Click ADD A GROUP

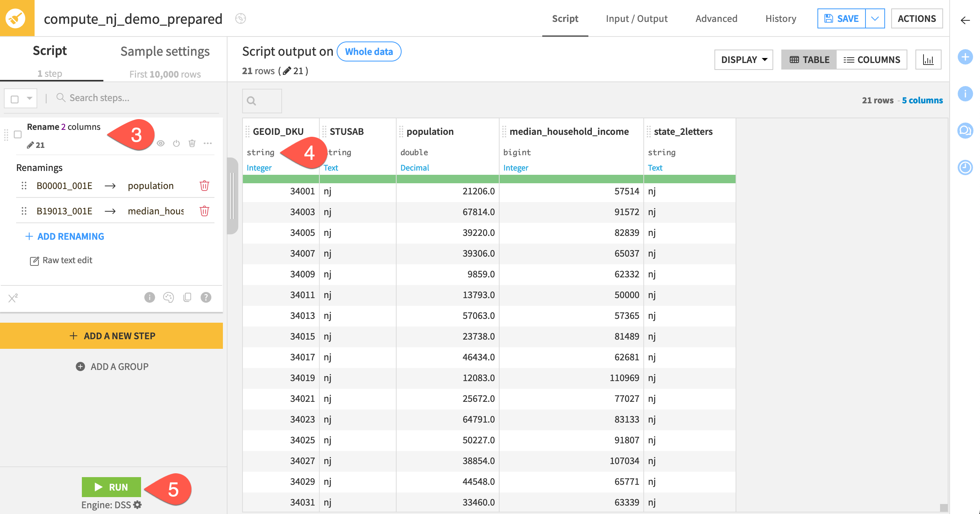point(112,366)
